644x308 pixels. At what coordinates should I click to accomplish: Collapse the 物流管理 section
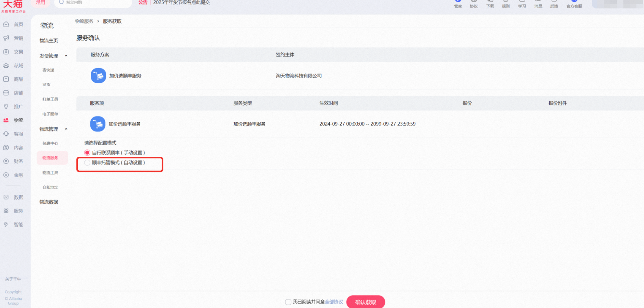click(x=66, y=129)
